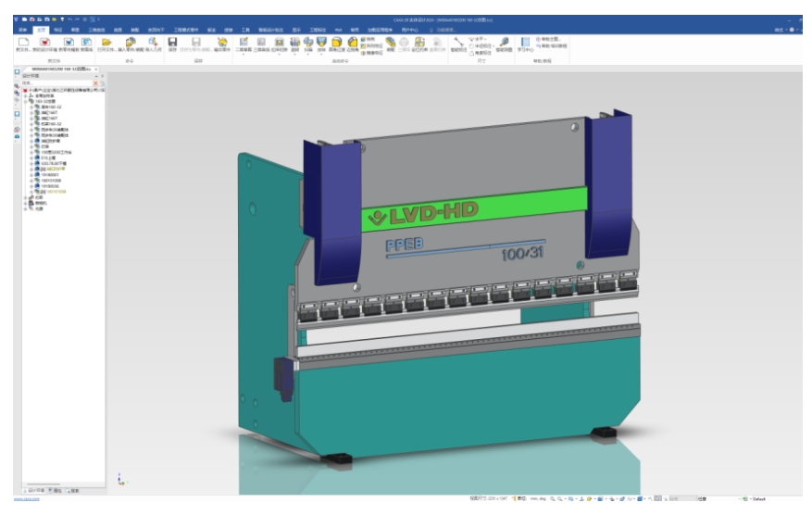Image resolution: width=812 pixels, height=515 pixels.
Task: Open dropdown under Revolve button
Action: pyautogui.click(x=294, y=54)
